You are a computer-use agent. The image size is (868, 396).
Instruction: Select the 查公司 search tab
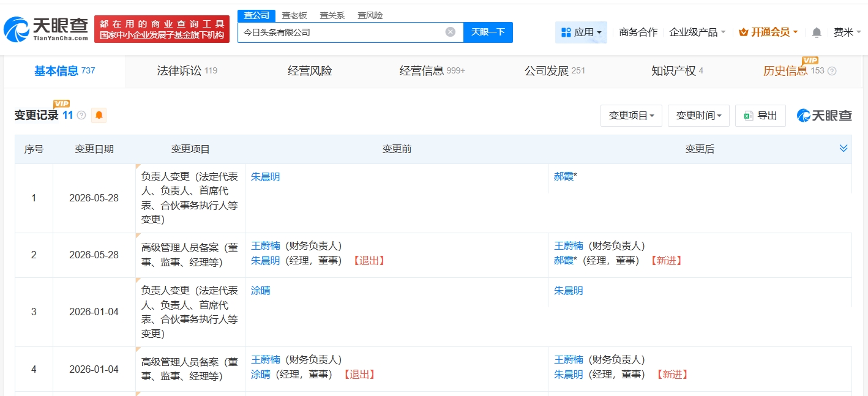point(256,15)
